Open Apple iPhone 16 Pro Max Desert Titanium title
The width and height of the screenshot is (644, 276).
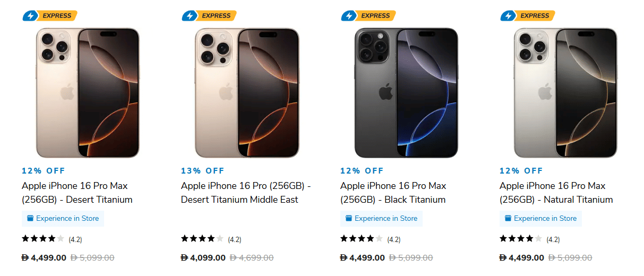coord(77,193)
